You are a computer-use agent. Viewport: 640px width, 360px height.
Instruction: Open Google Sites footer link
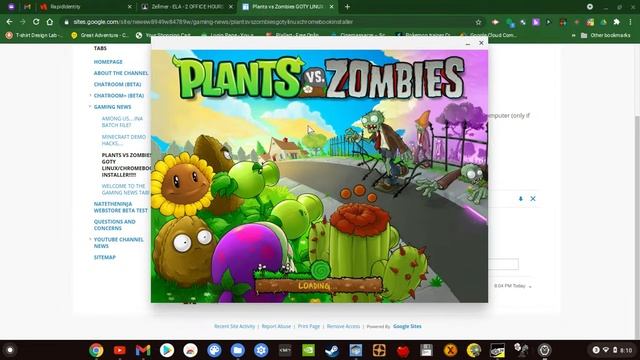click(x=407, y=327)
